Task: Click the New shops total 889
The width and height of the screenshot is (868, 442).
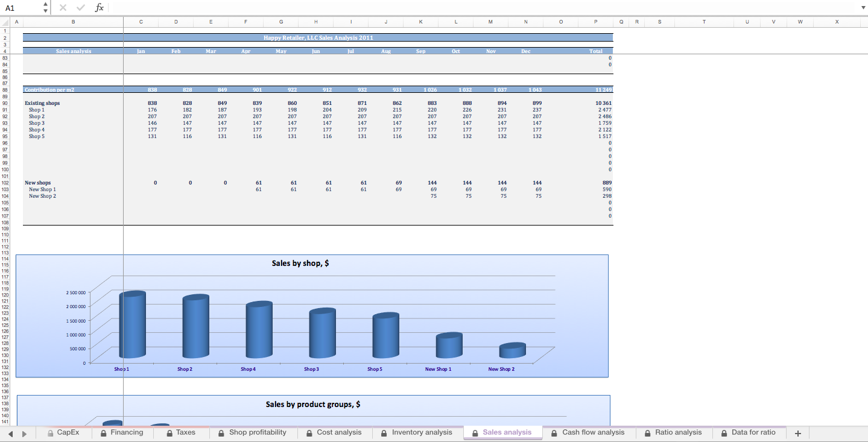Action: pyautogui.click(x=606, y=183)
